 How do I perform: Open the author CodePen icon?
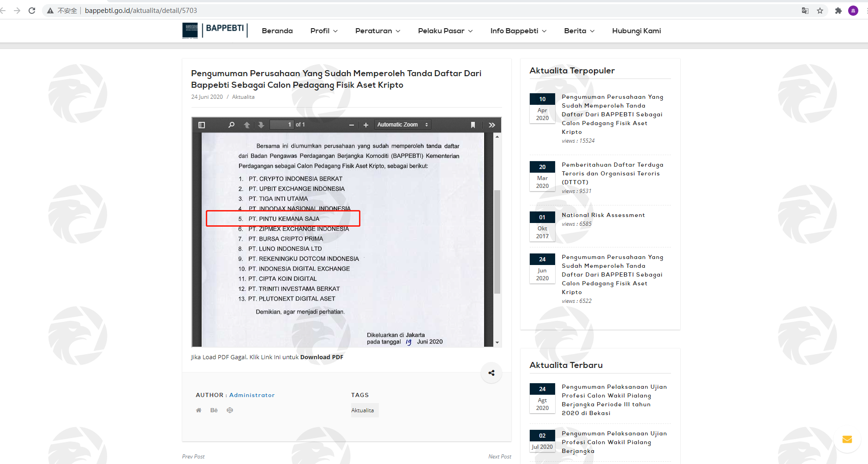[x=230, y=410]
